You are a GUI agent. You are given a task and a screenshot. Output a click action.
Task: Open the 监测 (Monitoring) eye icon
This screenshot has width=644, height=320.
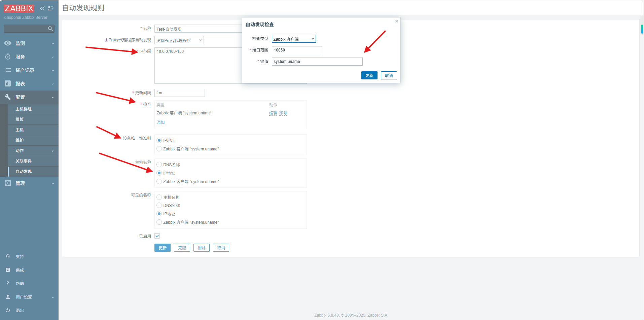pyautogui.click(x=8, y=43)
